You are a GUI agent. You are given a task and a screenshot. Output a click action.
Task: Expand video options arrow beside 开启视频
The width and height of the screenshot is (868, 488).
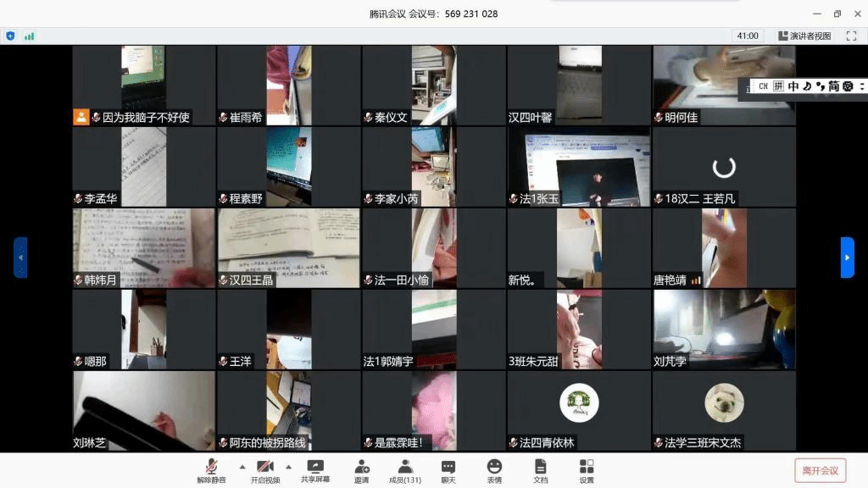click(x=288, y=467)
